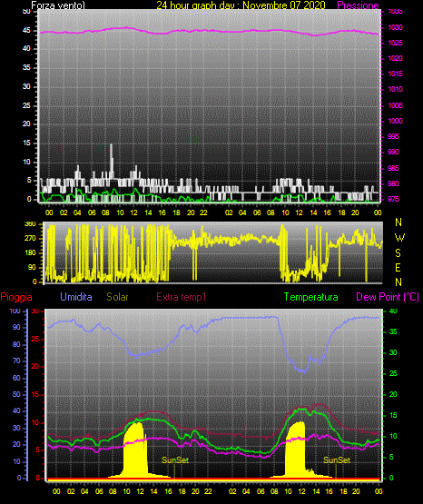Click the "24 hour graph day : Novembre 07 2020" title
The width and height of the screenshot is (423, 504).
coord(241,5)
